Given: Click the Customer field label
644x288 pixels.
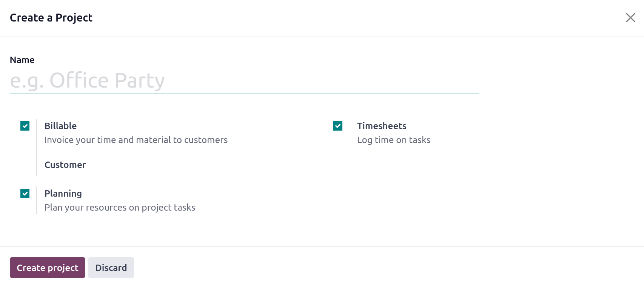Looking at the screenshot, I should (x=65, y=165).
